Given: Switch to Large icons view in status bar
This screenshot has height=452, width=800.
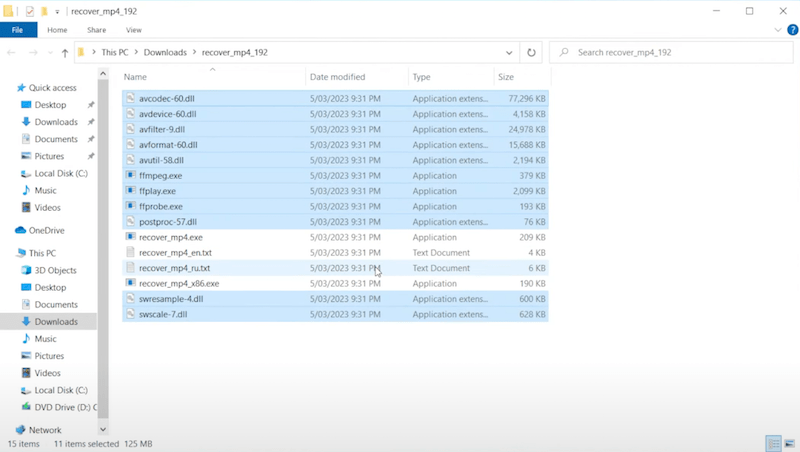Looking at the screenshot, I should (789, 443).
